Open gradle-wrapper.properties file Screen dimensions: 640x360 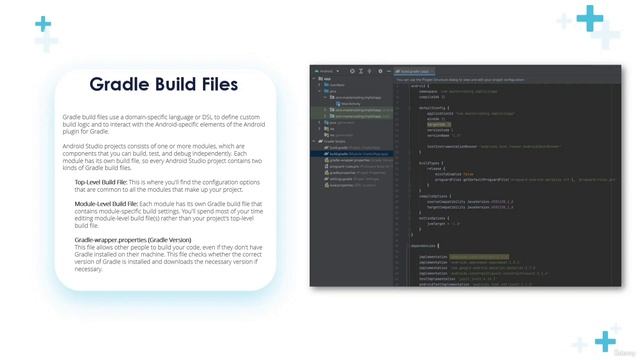tap(358, 160)
